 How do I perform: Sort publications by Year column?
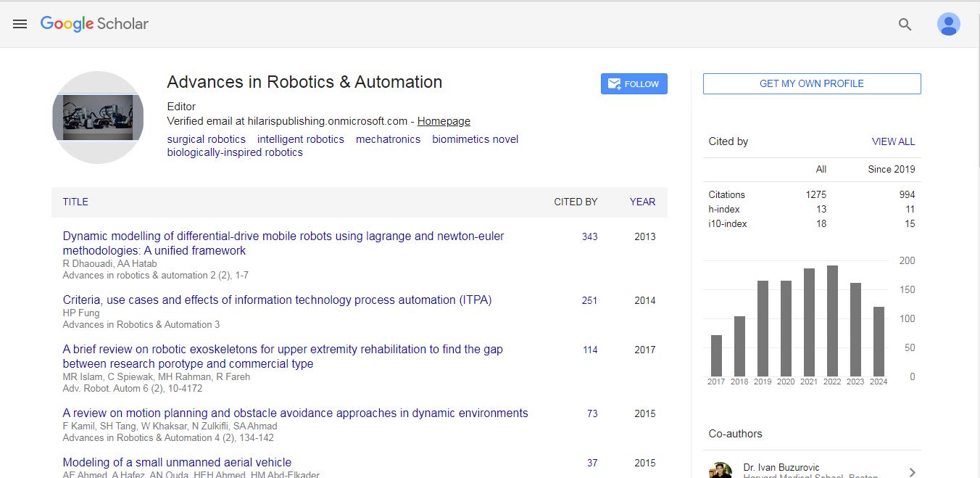[642, 202]
